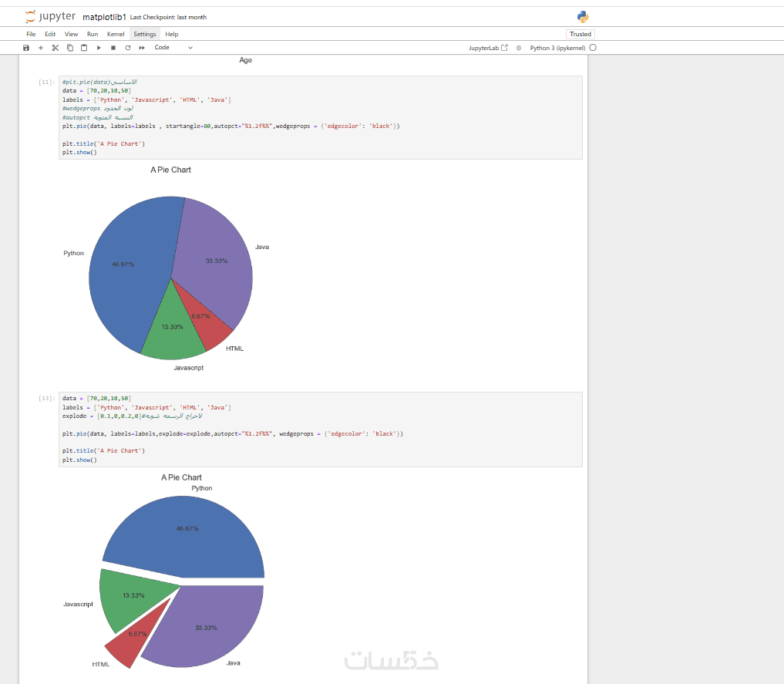Click the Jupyter logo

pos(50,16)
